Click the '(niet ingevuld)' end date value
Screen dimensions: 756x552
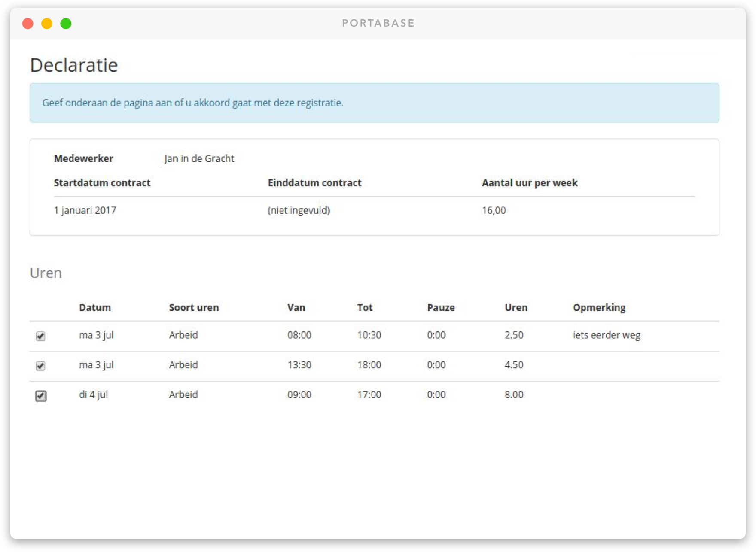click(299, 210)
